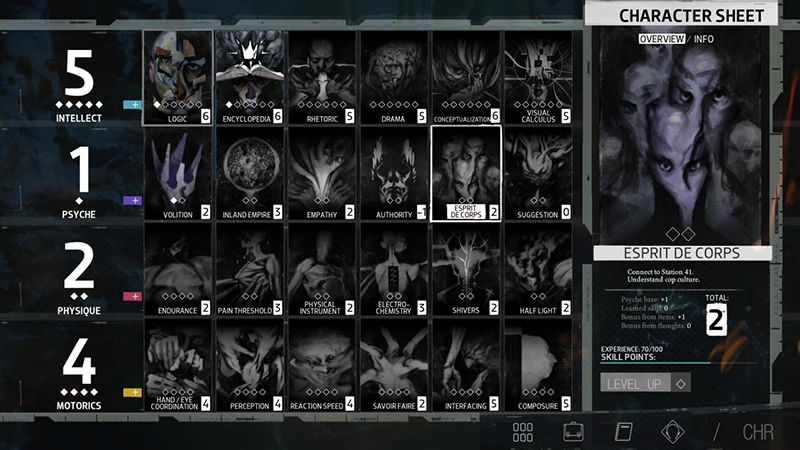Select the Endurance skill card
The height and width of the screenshot is (450, 800).
(178, 270)
